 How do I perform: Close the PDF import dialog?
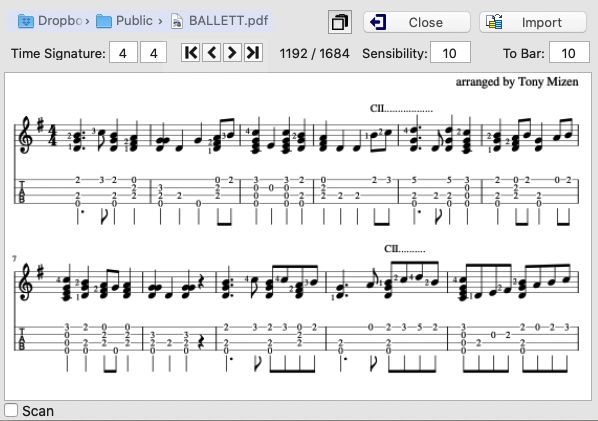(417, 22)
